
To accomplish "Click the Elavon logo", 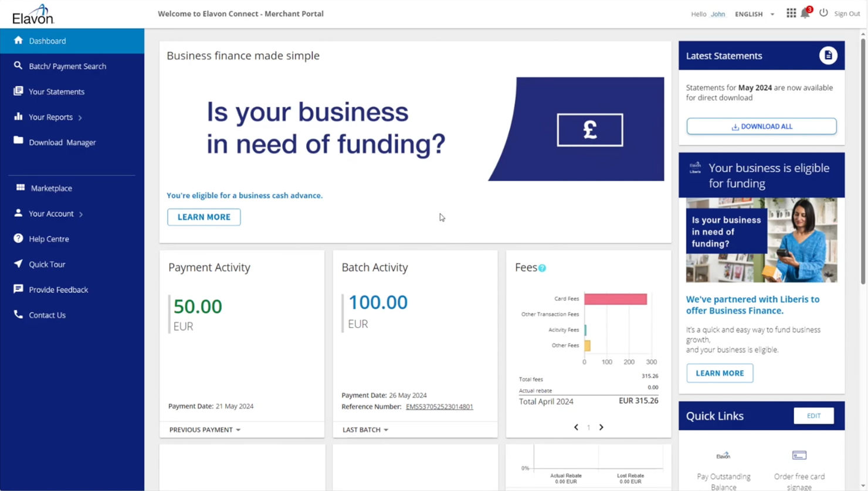I will pos(33,13).
